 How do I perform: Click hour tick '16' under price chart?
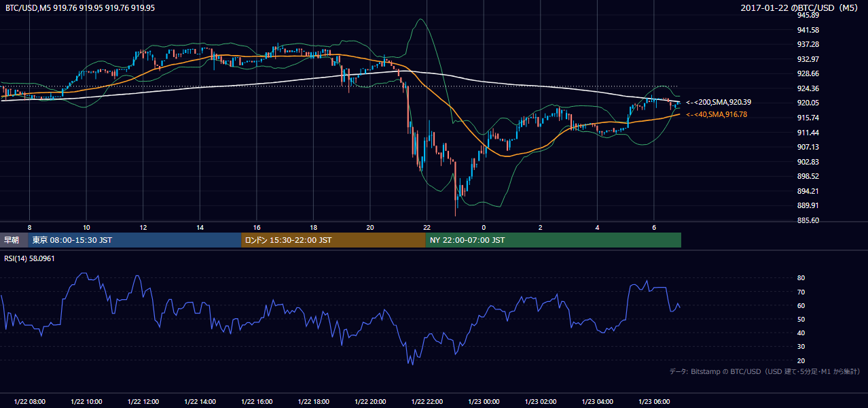pos(256,227)
